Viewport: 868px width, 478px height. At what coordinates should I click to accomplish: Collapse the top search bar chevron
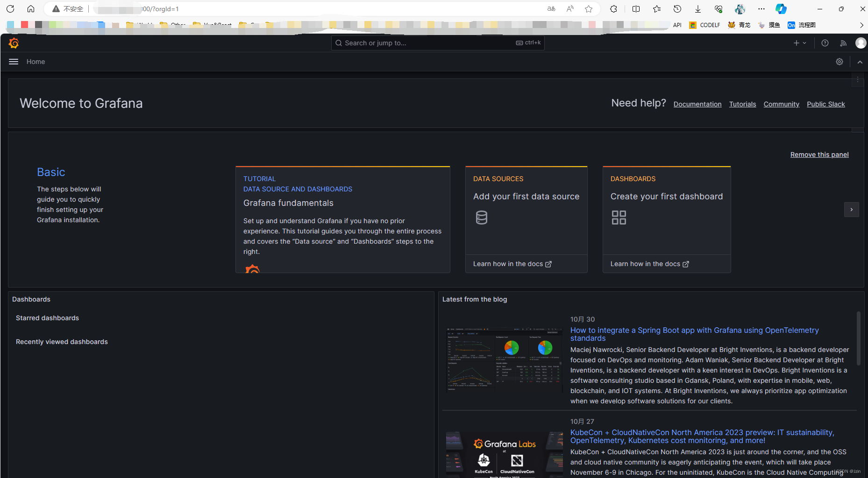860,62
